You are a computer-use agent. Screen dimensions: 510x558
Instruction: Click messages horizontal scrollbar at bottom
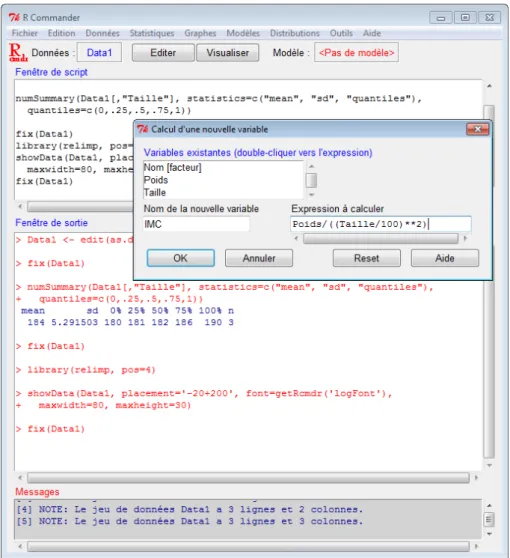pyautogui.click(x=248, y=546)
